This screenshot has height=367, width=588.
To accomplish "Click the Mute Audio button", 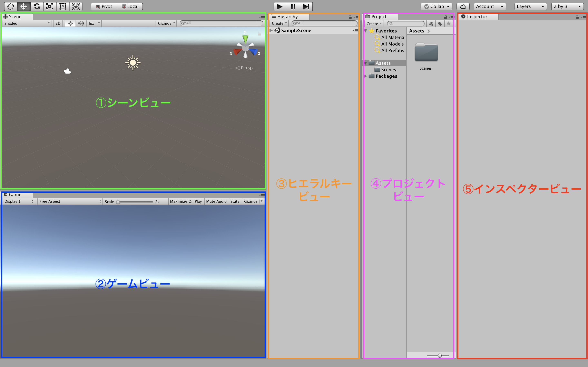I will pos(216,201).
